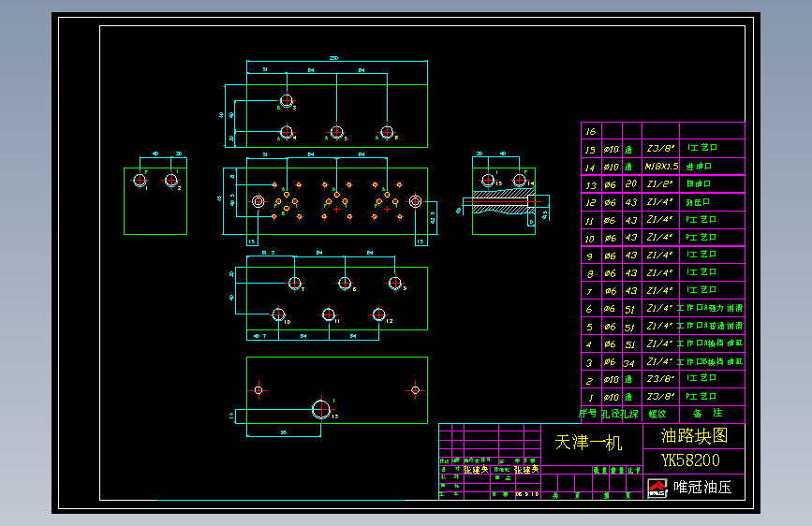Click the 56 dimension under the bottom view
812x526 pixels.
tap(284, 432)
